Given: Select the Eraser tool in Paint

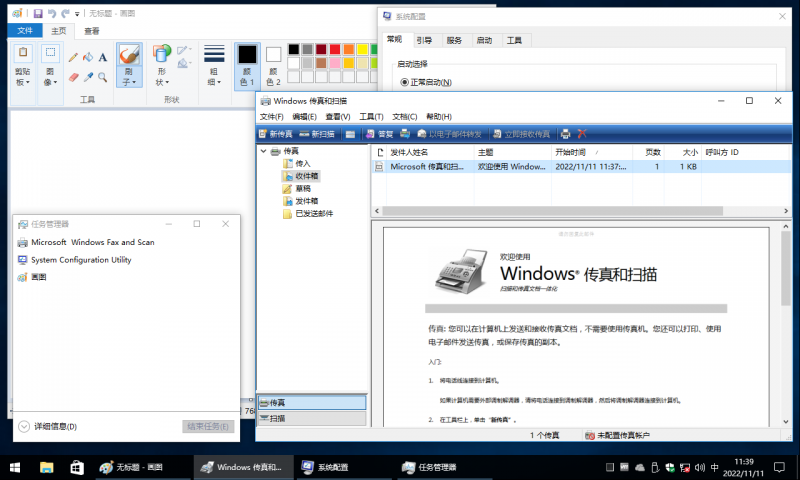Looking at the screenshot, I should 73,78.
